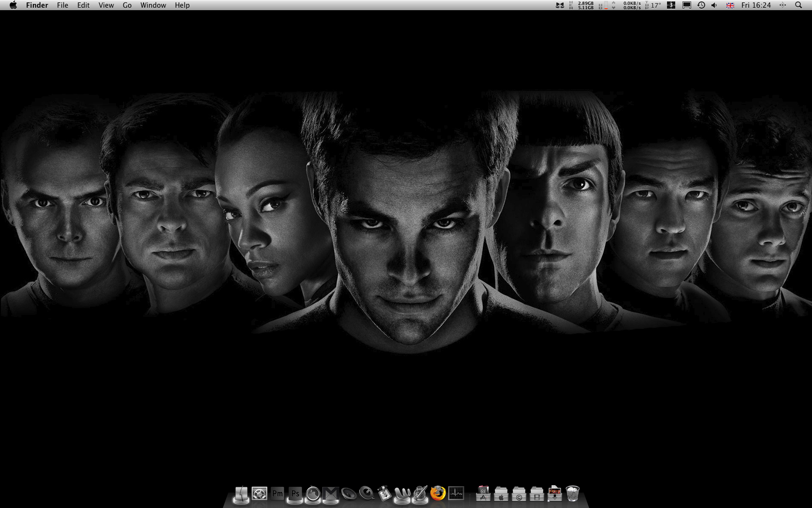Open the Edit menu

click(83, 5)
